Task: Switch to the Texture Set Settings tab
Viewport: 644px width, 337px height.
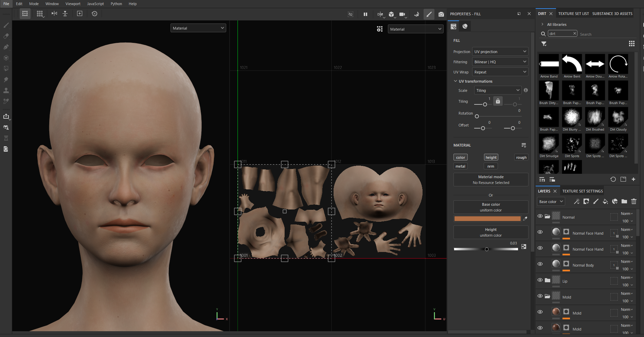Action: click(583, 191)
